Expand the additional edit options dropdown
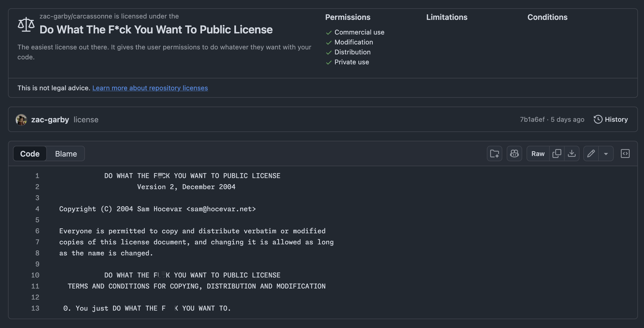The width and height of the screenshot is (644, 328). click(x=606, y=154)
